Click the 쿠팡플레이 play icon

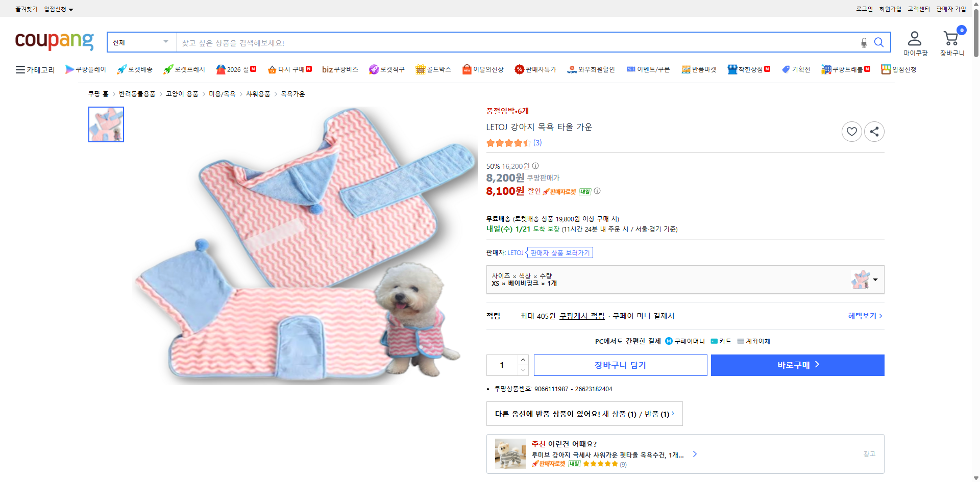[69, 69]
